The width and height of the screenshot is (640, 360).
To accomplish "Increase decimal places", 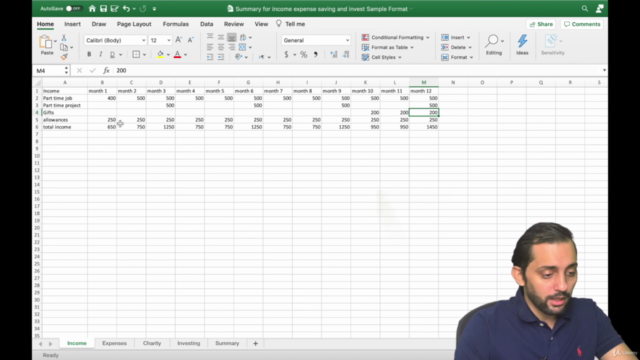I will pyautogui.click(x=333, y=54).
